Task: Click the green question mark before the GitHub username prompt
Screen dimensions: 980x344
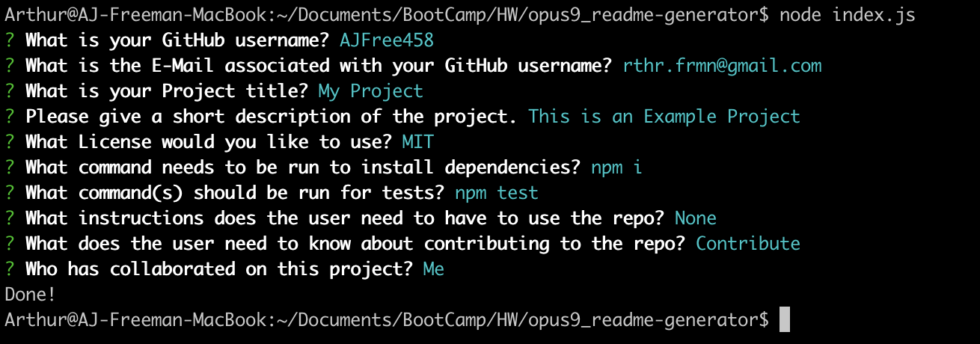Action: click(10, 40)
